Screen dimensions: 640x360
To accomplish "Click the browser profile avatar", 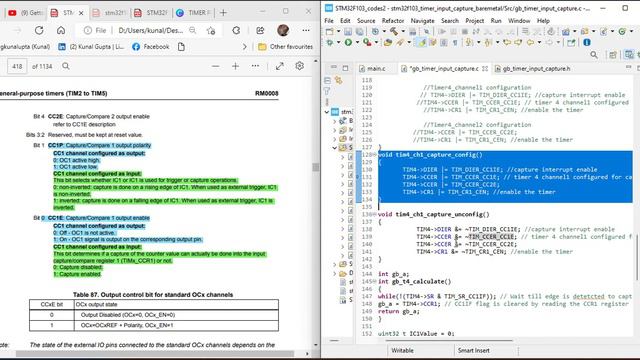I will coord(283,30).
